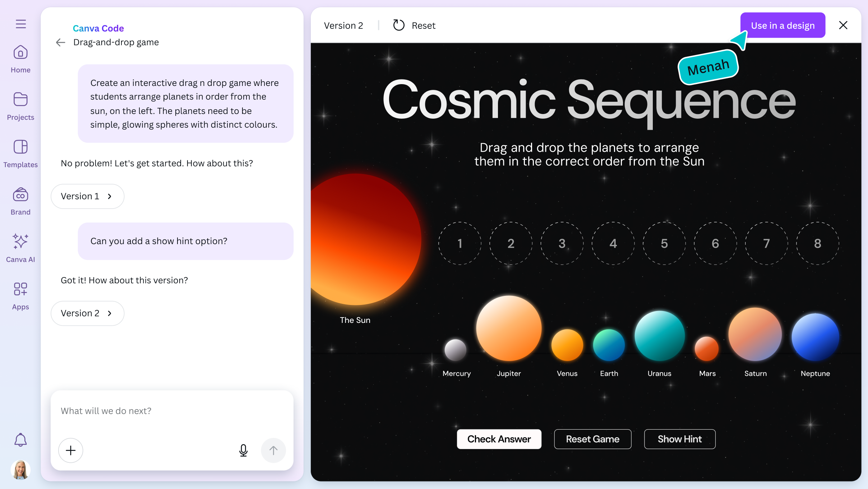The image size is (868, 489).
Task: Activate the microphone for voice input
Action: 244,450
